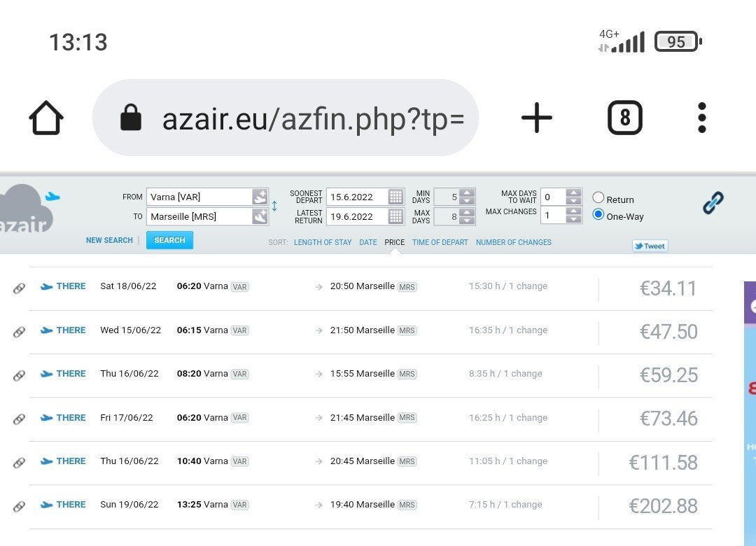Click the blue chain permalink icon
The height and width of the screenshot is (546, 756).
click(x=713, y=203)
